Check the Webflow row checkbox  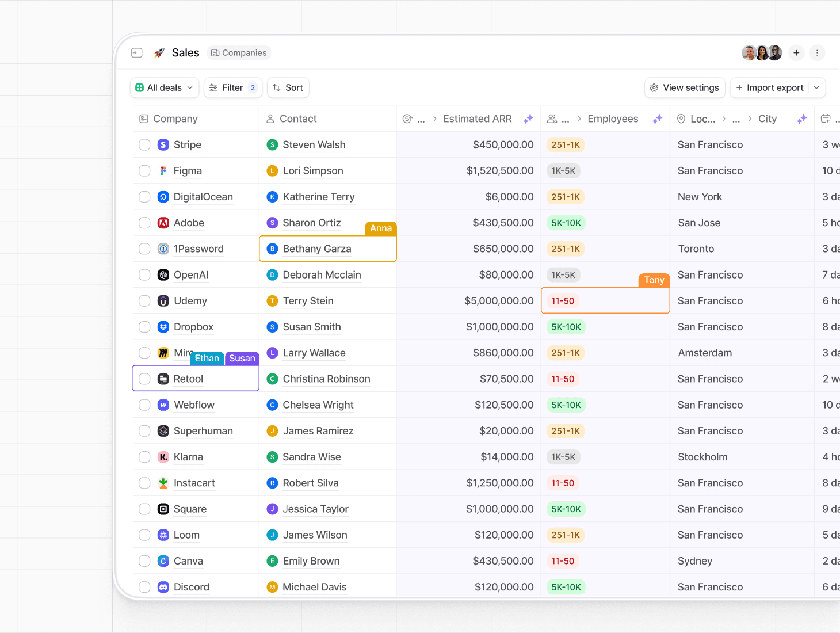144,405
